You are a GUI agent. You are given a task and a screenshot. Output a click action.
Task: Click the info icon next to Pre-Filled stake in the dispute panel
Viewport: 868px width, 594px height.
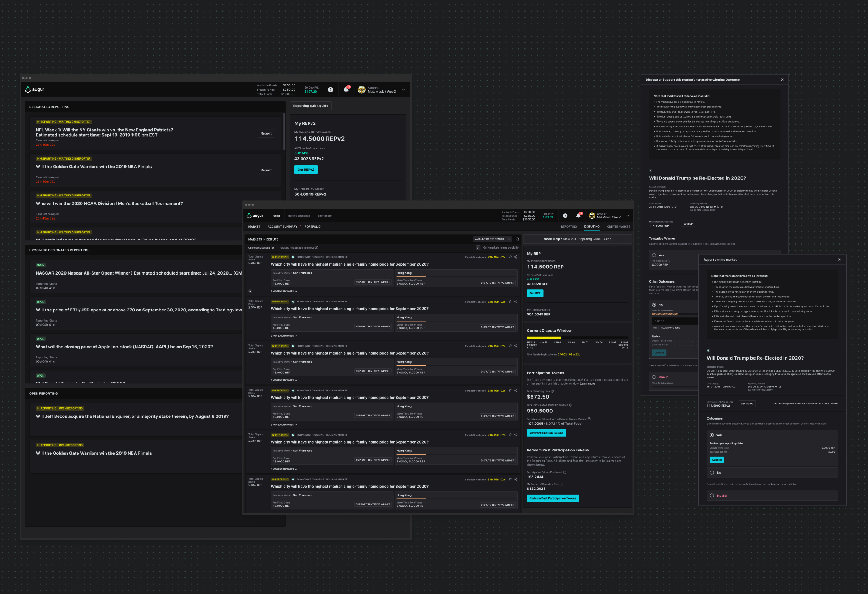click(669, 261)
